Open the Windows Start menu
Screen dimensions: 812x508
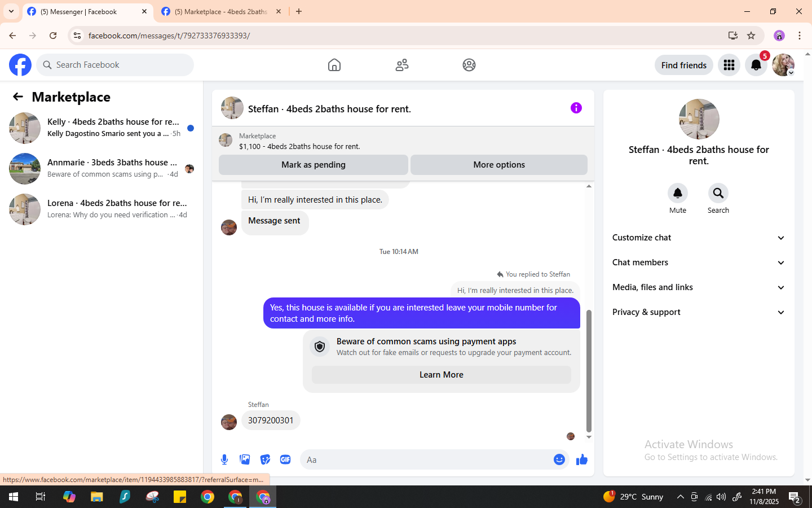tap(14, 497)
